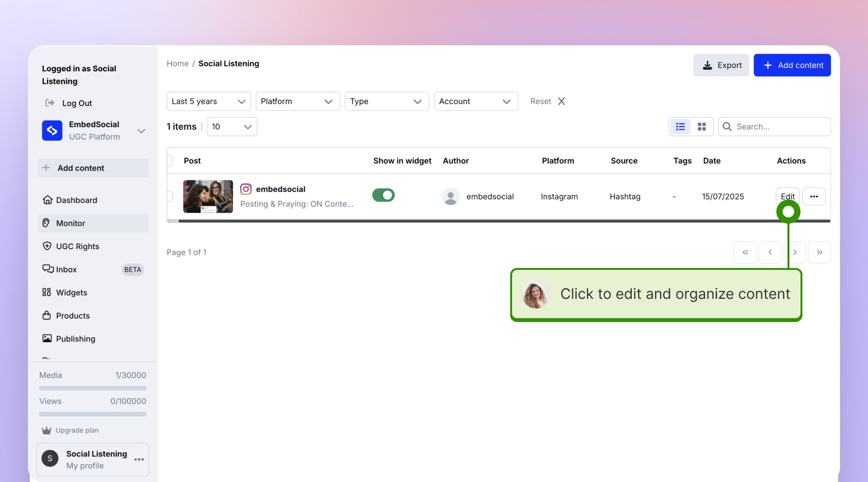868x482 pixels.
Task: Click the sidebar Add content button
Action: (x=93, y=168)
